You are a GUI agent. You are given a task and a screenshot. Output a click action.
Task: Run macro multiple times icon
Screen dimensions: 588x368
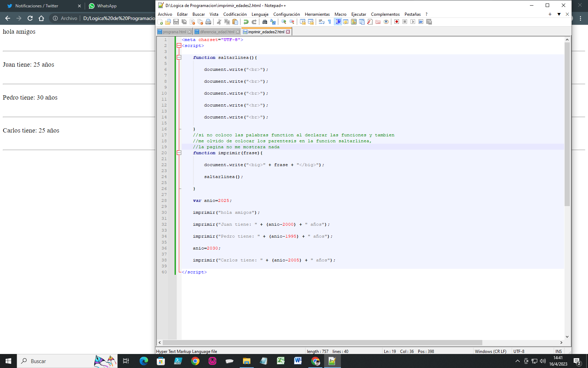pos(421,22)
